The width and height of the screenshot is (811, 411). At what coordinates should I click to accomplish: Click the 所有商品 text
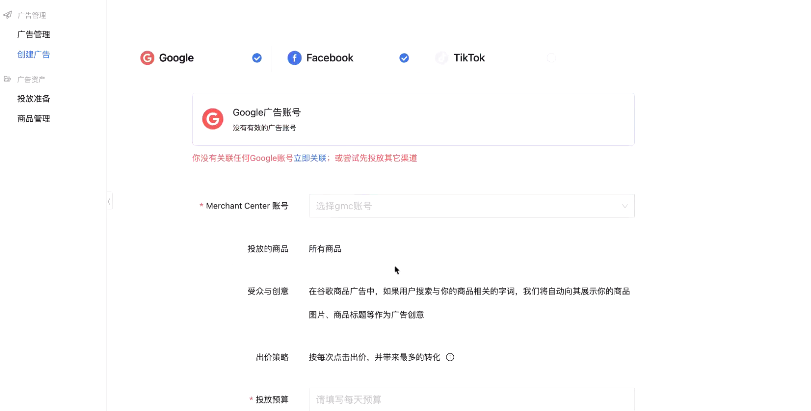point(325,249)
